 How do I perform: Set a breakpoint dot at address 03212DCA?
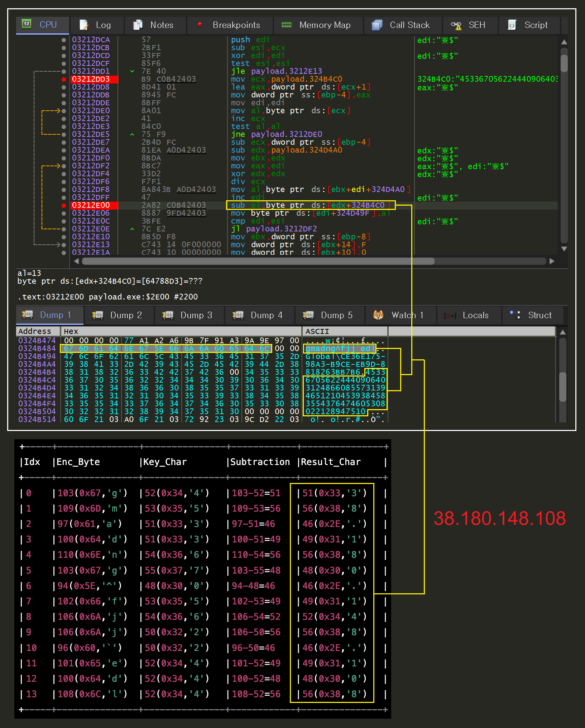[x=64, y=40]
